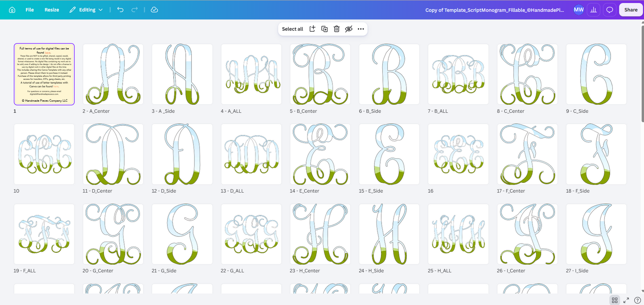
Task: Click Select all pages
Action: (x=292, y=29)
